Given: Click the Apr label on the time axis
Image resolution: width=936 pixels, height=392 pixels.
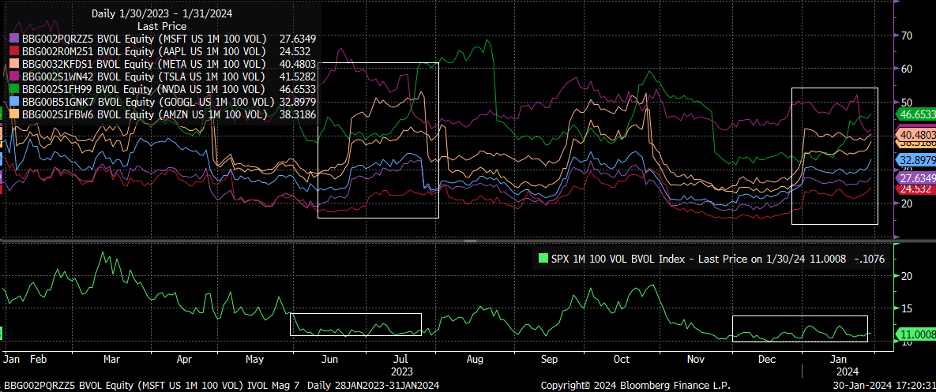Looking at the screenshot, I should [184, 360].
